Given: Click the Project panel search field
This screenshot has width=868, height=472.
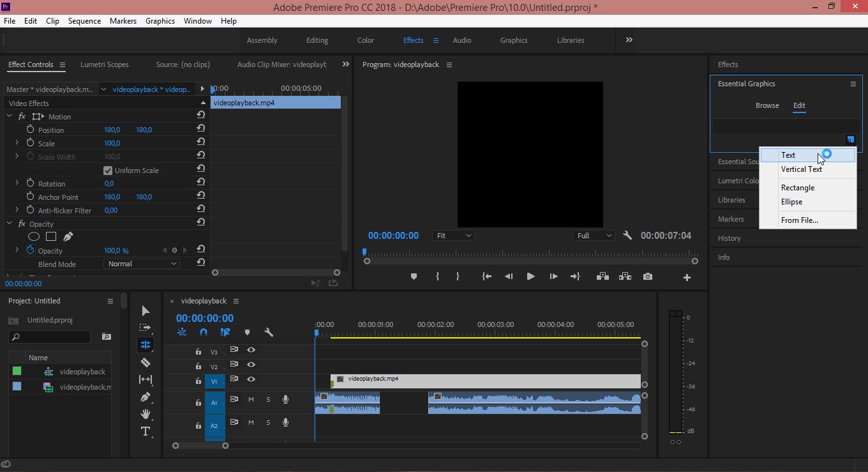Looking at the screenshot, I should tap(50, 337).
